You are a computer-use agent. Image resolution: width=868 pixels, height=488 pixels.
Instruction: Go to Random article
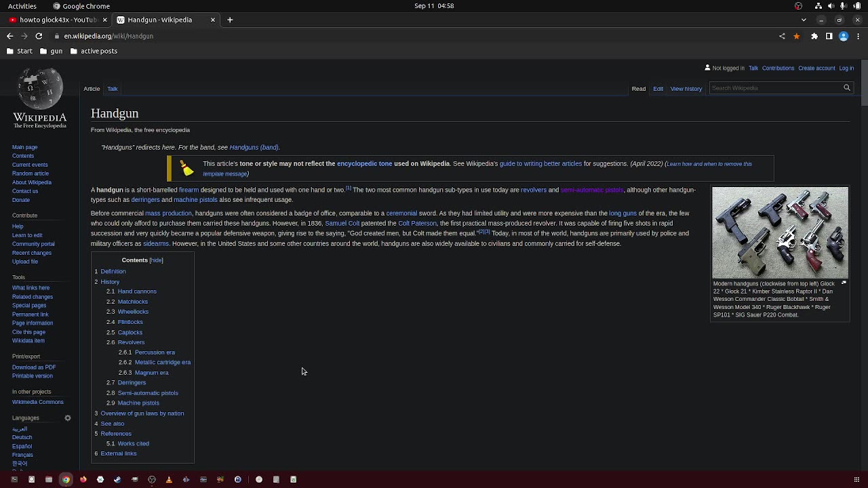coord(30,174)
